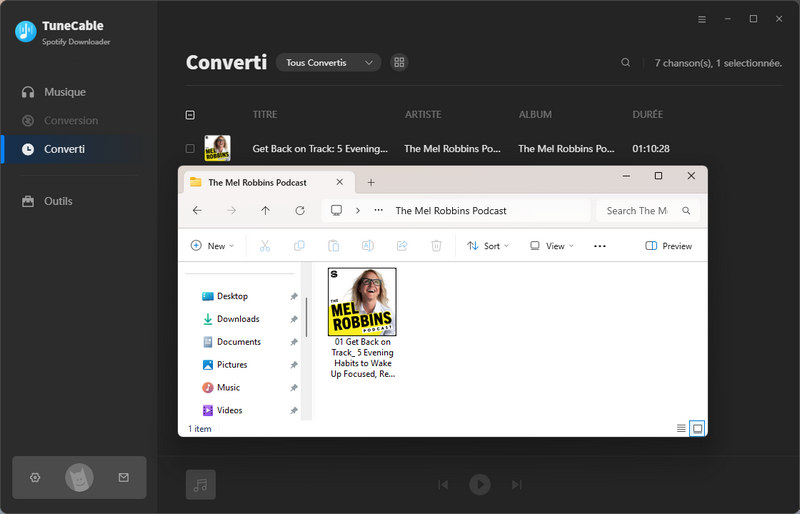Screen dimensions: 800x514
Task: Expand the Sort dropdown in Explorer
Action: pos(488,246)
